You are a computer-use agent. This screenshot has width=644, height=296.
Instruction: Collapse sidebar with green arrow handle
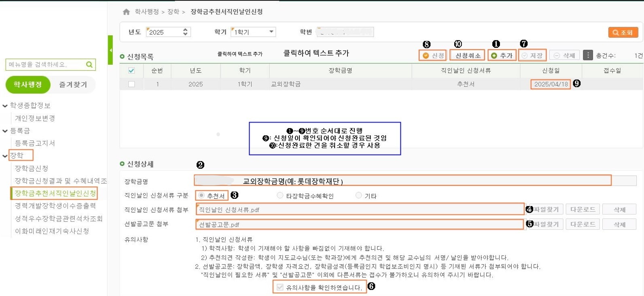110,50
